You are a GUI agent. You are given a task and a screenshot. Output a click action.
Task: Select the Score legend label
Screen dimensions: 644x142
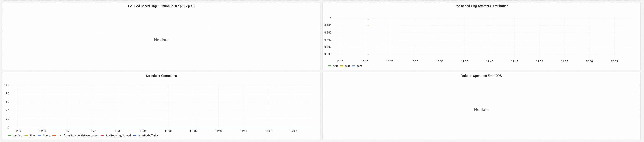pos(46,136)
